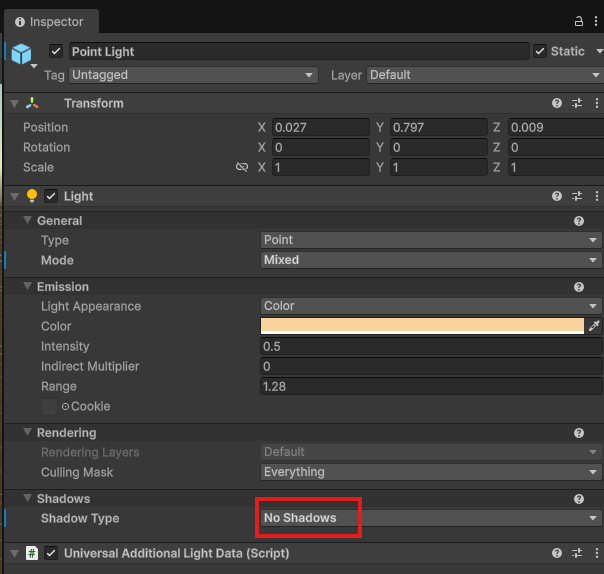Click the GameObject cube icon picker

click(x=21, y=55)
